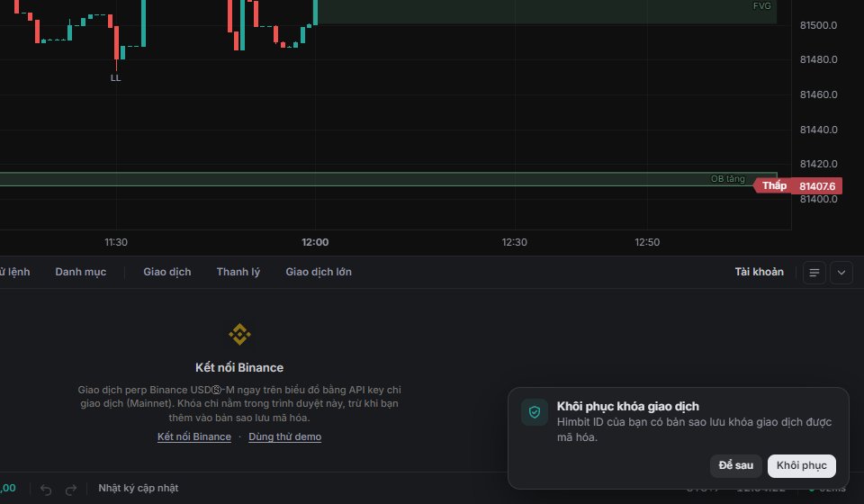Click the Để sau button
864x504 pixels.
click(x=735, y=465)
